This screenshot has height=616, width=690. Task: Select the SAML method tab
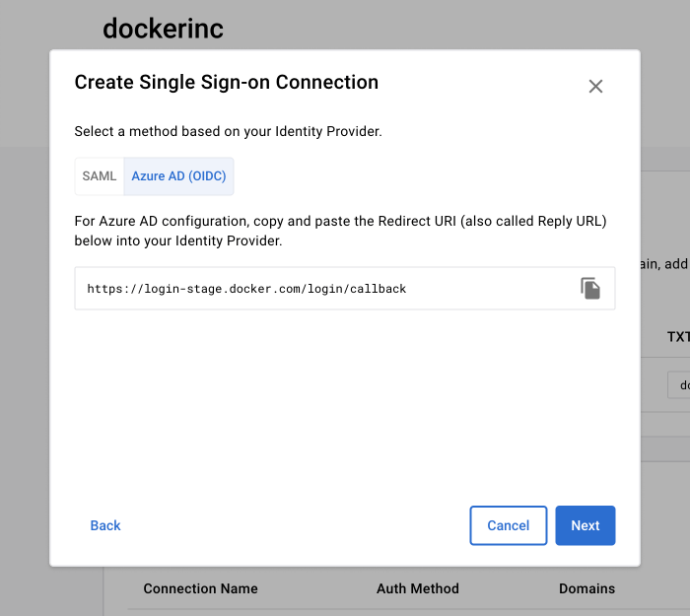pyautogui.click(x=100, y=176)
